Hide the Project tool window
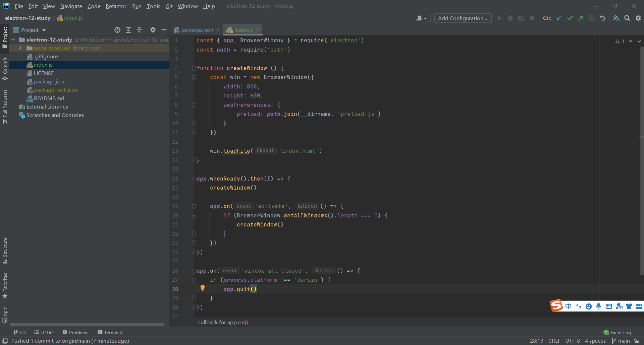Viewport: 644px width, 345px height. point(164,30)
